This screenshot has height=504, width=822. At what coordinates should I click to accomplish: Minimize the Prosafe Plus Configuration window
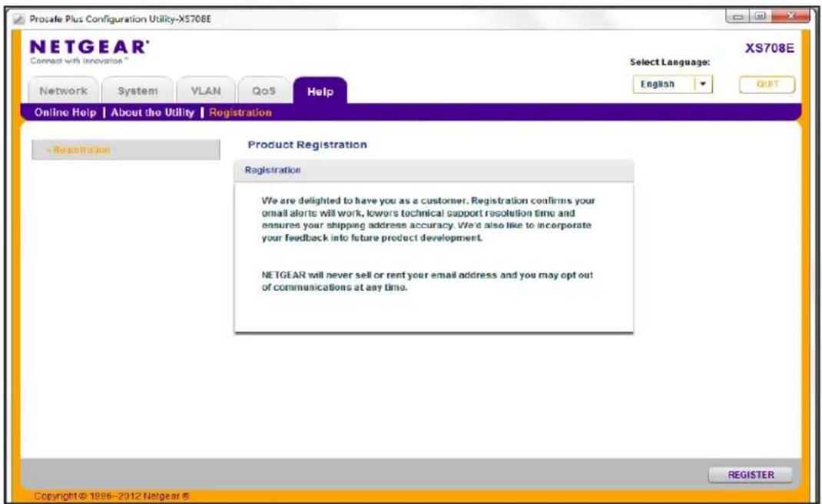738,17
